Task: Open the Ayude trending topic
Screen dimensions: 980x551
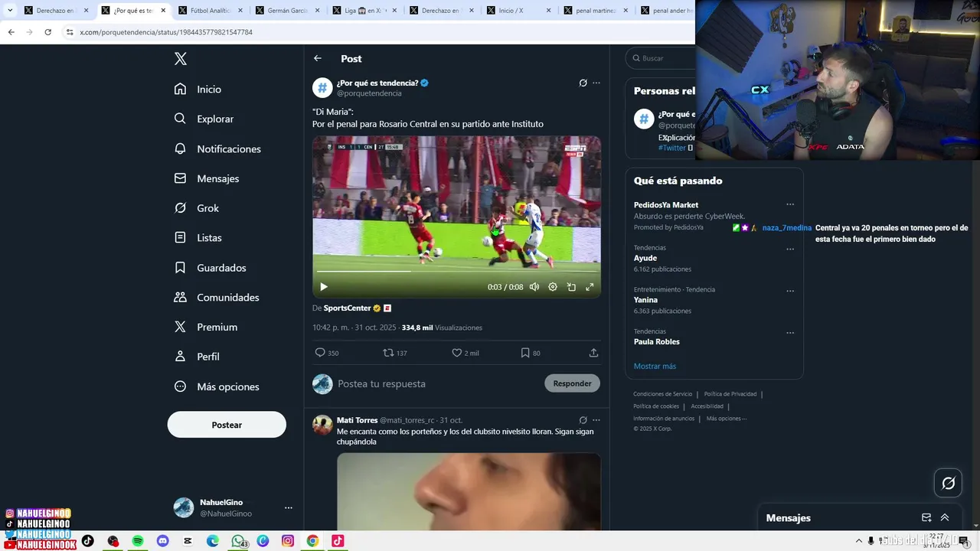Action: coord(645,258)
